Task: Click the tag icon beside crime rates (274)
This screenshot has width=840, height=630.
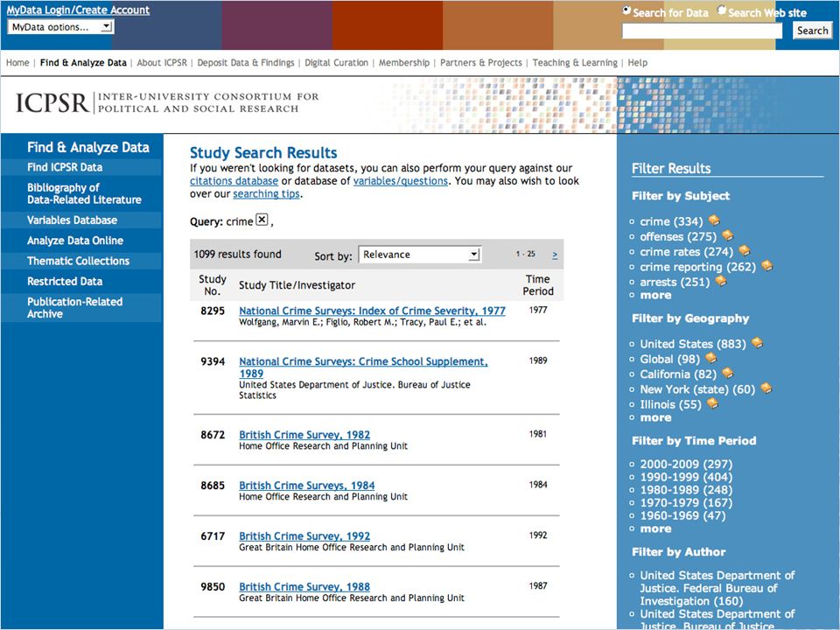Action: [744, 250]
